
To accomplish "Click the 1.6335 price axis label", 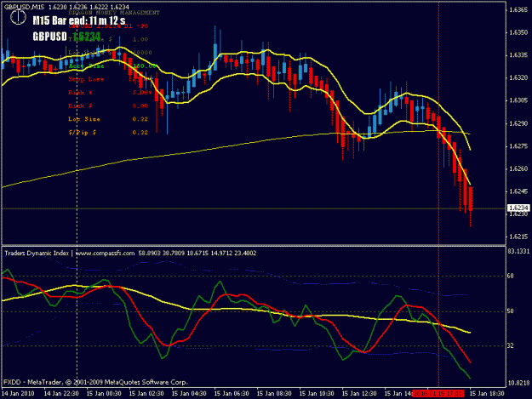I will [x=518, y=55].
